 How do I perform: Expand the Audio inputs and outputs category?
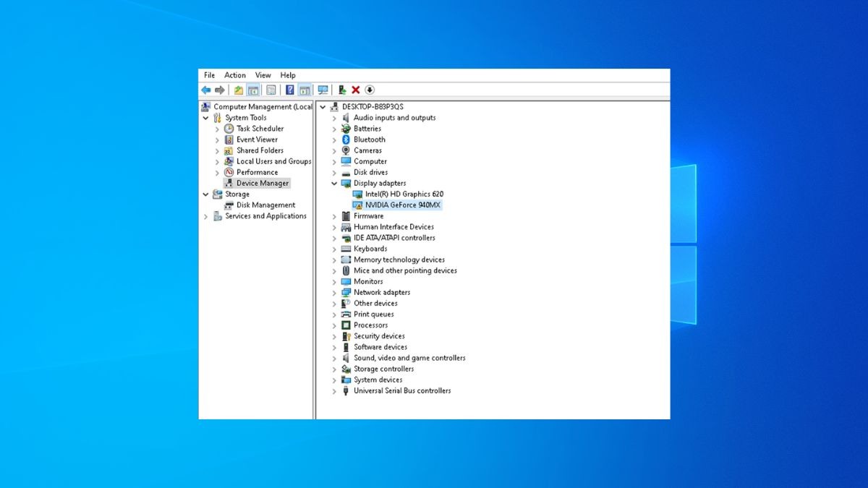334,118
